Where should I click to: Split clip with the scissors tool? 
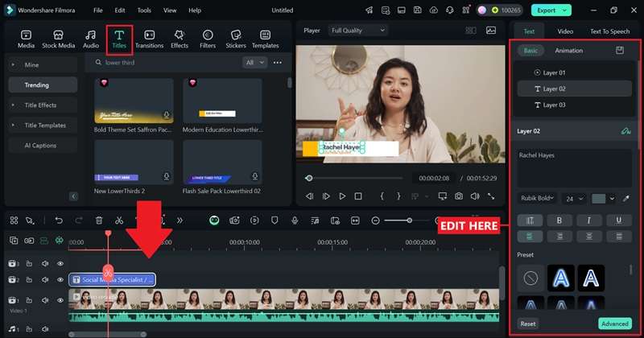119,221
